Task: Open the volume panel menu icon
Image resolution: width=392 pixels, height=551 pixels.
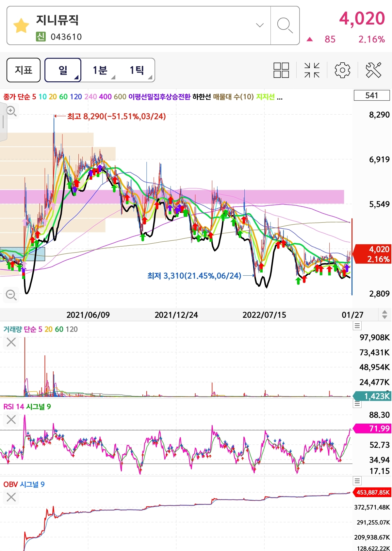Action: [357, 326]
